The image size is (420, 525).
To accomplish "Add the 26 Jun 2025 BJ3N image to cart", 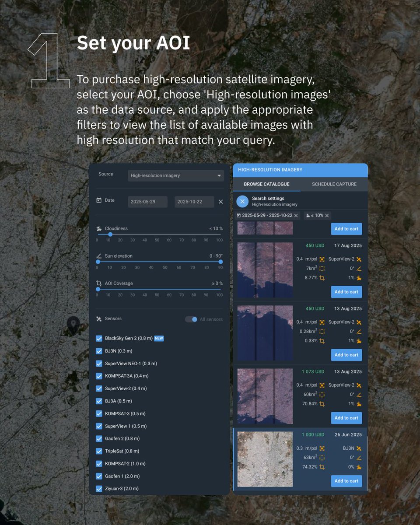I will coord(346,481).
